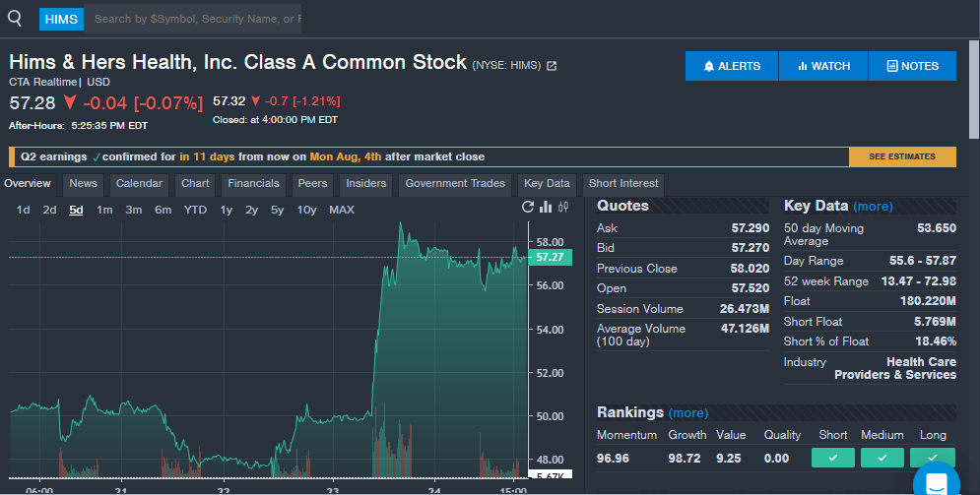
Task: Click the Key Data (more) link
Action: 873,207
